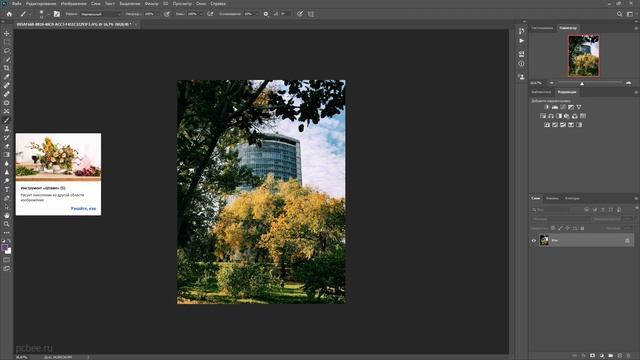Image resolution: width=640 pixels, height=360 pixels.
Task: Add a Curves adjustment
Action: (563, 107)
